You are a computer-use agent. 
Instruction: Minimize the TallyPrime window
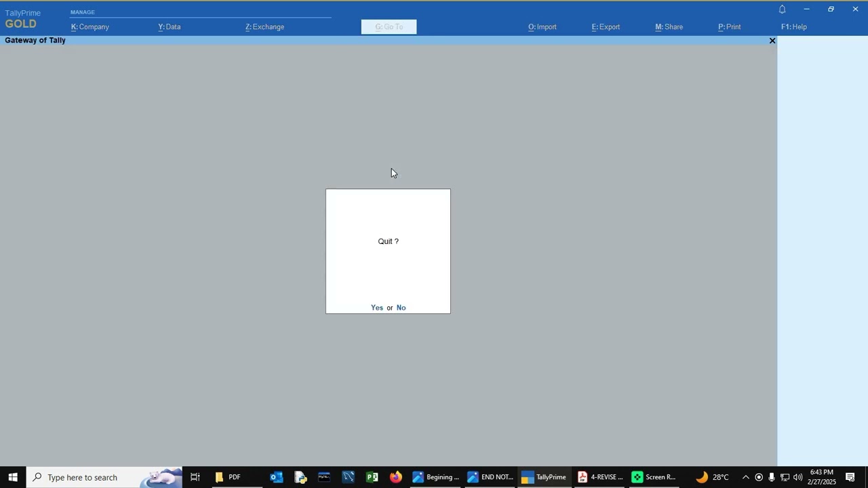(x=806, y=9)
